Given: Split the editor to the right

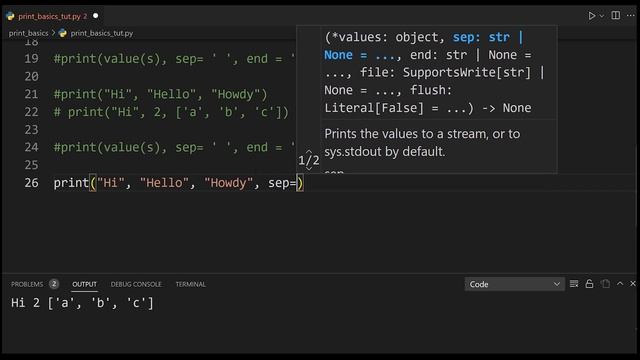Looking at the screenshot, I should coord(616,16).
